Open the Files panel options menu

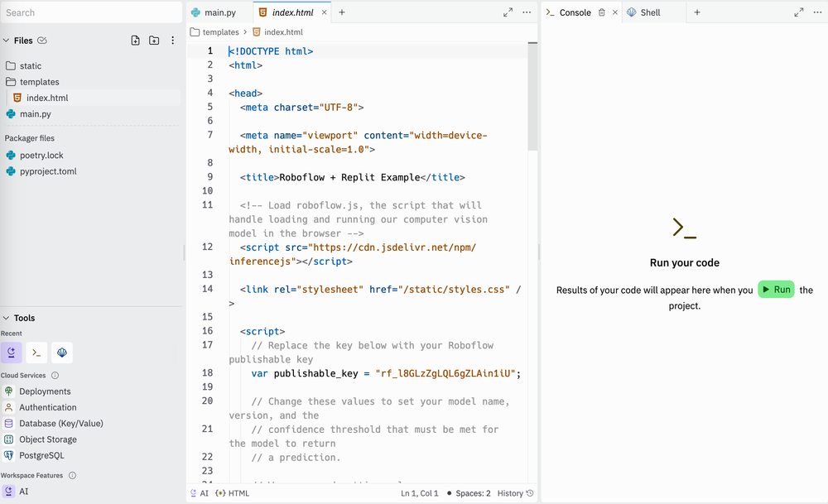click(172, 40)
